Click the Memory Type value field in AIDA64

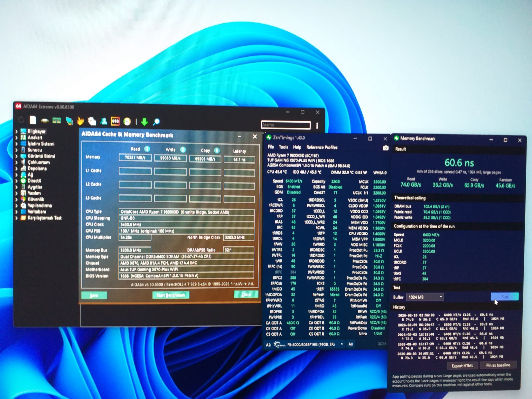pyautogui.click(x=187, y=256)
